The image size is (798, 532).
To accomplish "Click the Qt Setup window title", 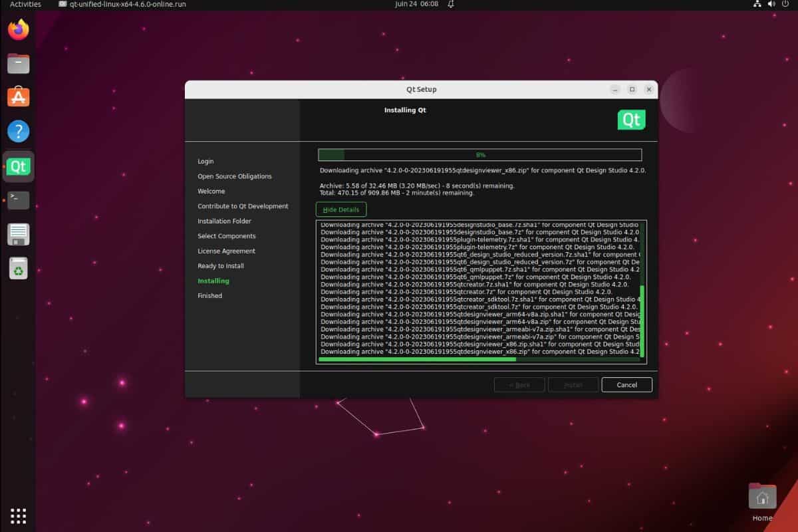I will click(x=422, y=89).
